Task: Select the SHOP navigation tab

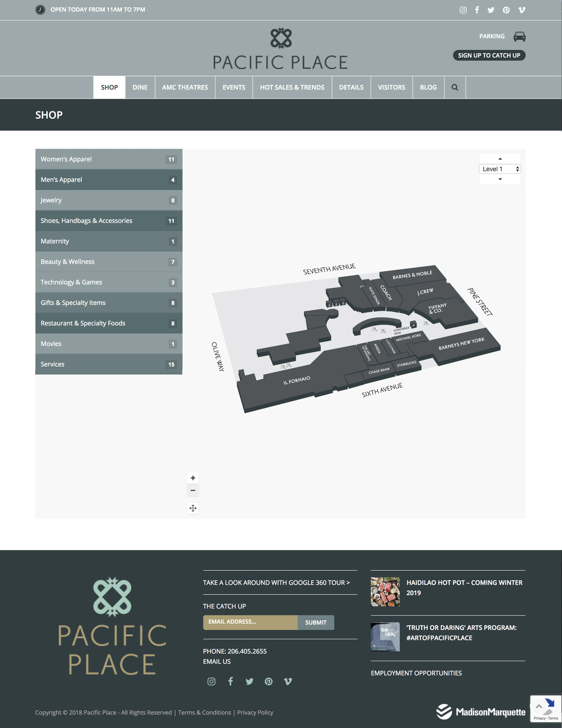Action: pyautogui.click(x=109, y=87)
